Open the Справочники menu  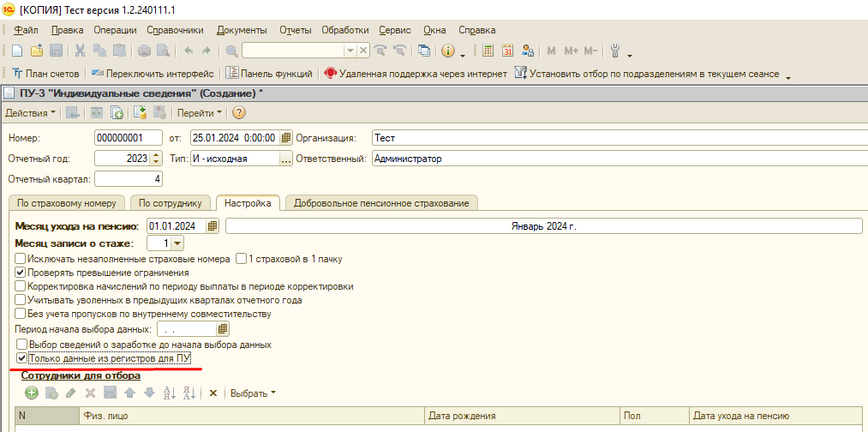pyautogui.click(x=174, y=30)
